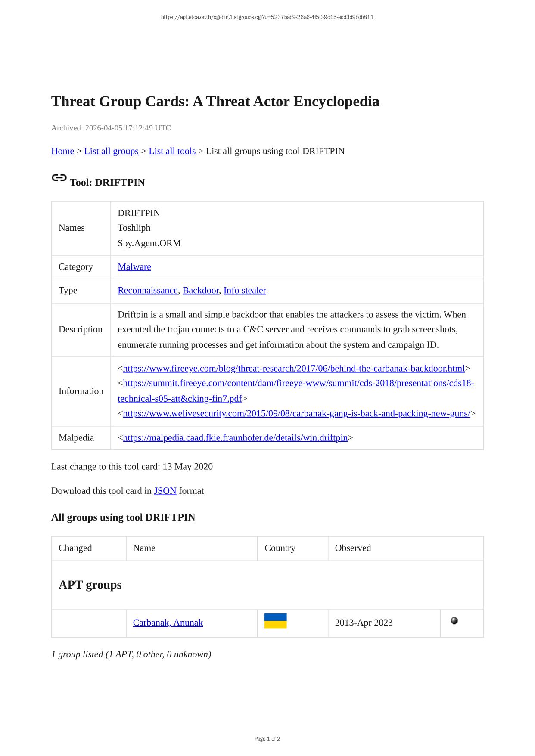This screenshot has height=756, width=535.
Task: Click the Ukraine flag icon in Country column
Action: [275, 621]
